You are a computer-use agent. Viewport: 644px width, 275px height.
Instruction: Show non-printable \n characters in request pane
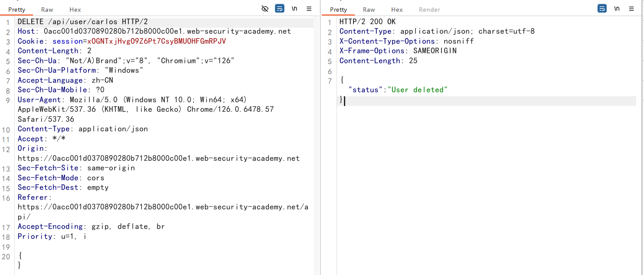coord(294,9)
